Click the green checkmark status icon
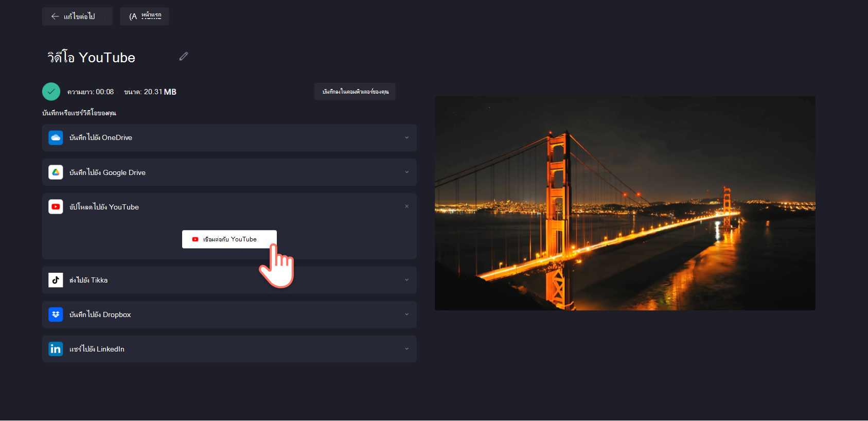The image size is (868, 421). point(51,92)
